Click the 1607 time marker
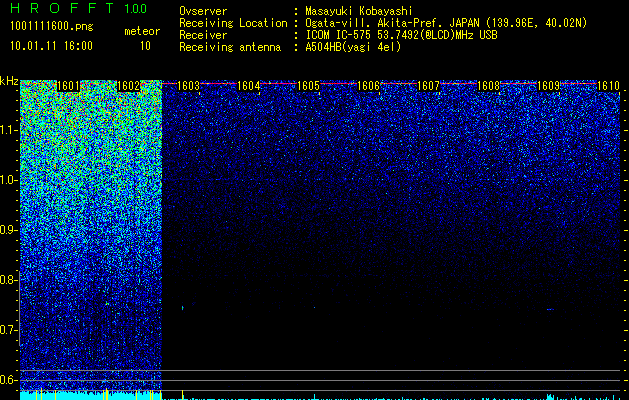The image size is (629, 400). click(x=428, y=86)
